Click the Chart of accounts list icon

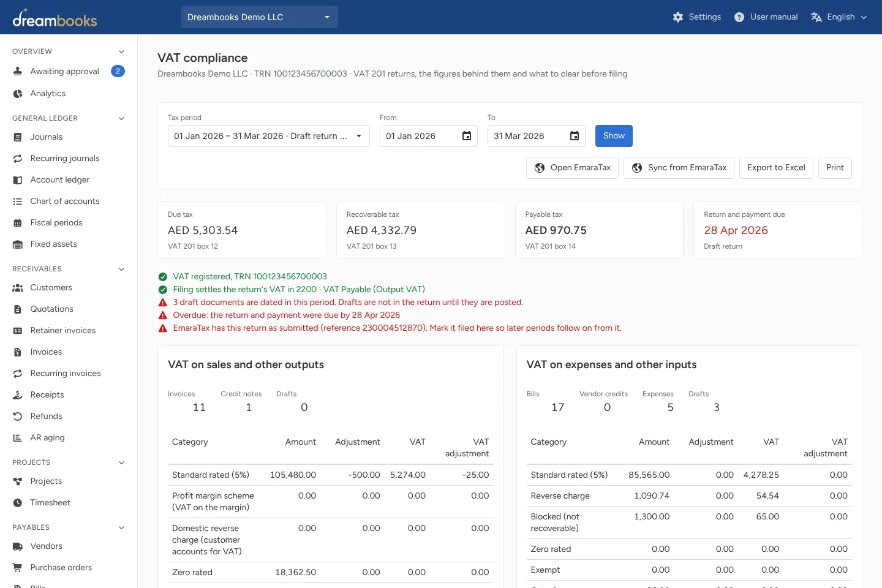coord(18,202)
